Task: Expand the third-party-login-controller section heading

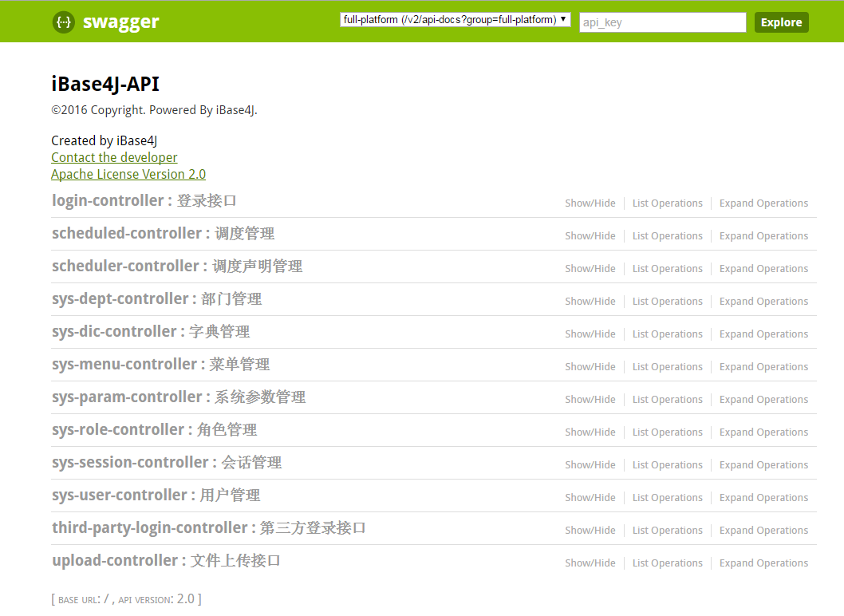Action: pyautogui.click(x=209, y=528)
